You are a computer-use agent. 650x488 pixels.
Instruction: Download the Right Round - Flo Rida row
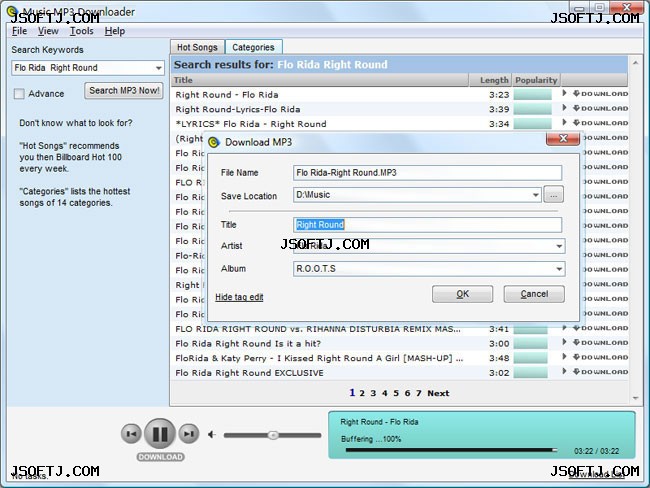click(x=601, y=94)
